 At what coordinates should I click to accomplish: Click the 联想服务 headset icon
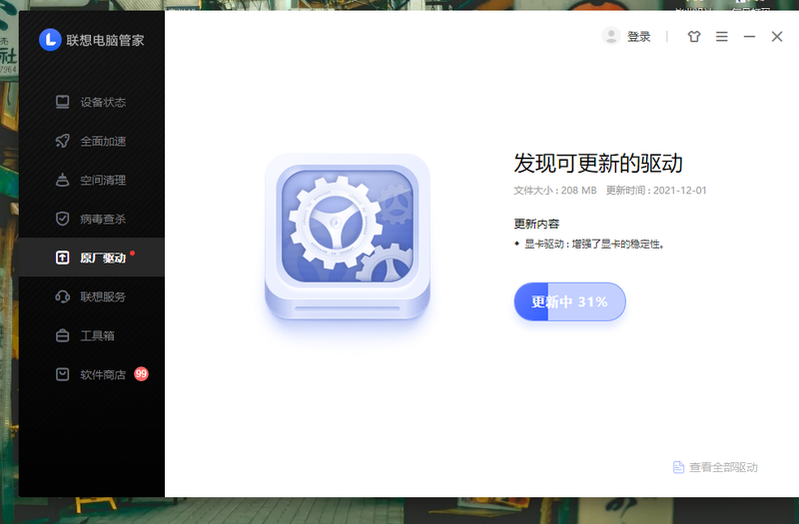coord(62,297)
